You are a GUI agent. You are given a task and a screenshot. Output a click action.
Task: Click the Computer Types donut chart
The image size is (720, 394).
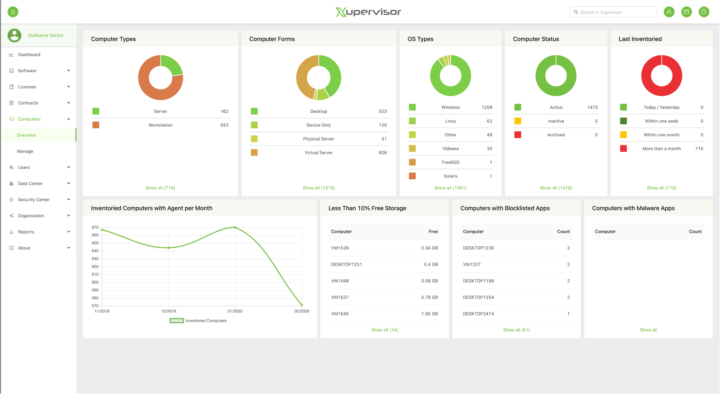coord(160,78)
